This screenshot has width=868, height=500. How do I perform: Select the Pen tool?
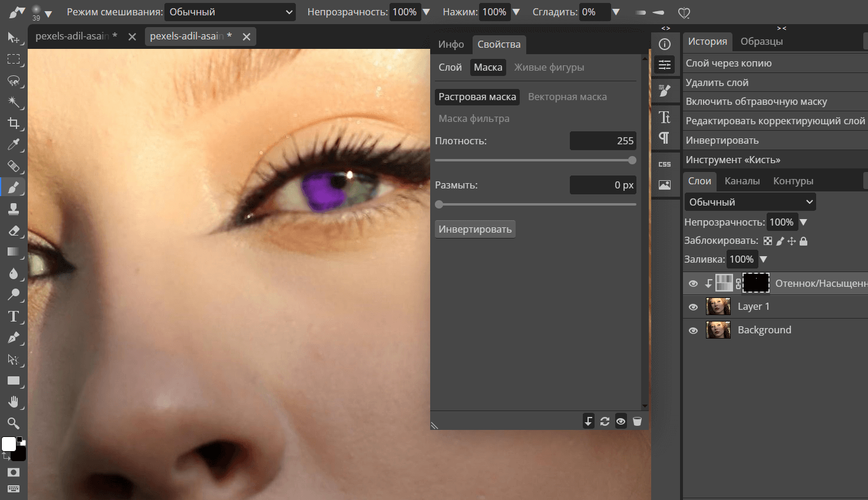pyautogui.click(x=13, y=337)
